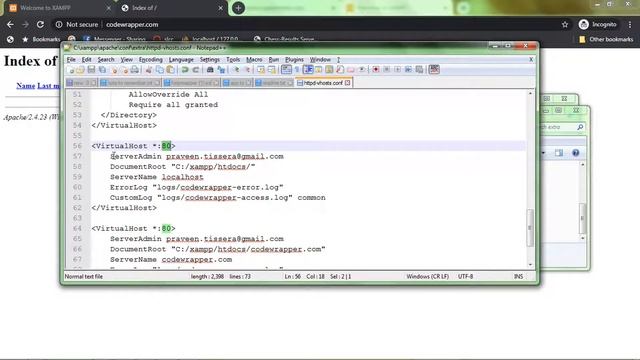
Task: Click the Print icon in Notepad++ toolbar
Action: [135, 70]
